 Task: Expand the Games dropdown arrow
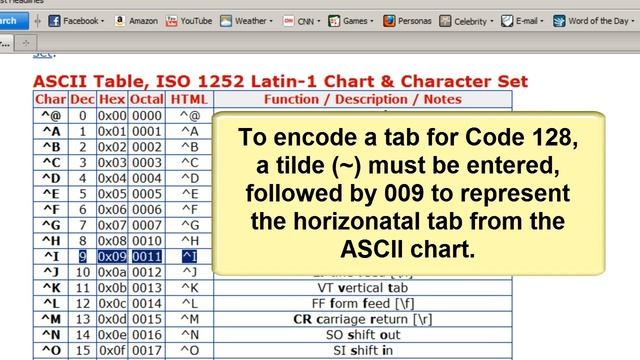(372, 21)
